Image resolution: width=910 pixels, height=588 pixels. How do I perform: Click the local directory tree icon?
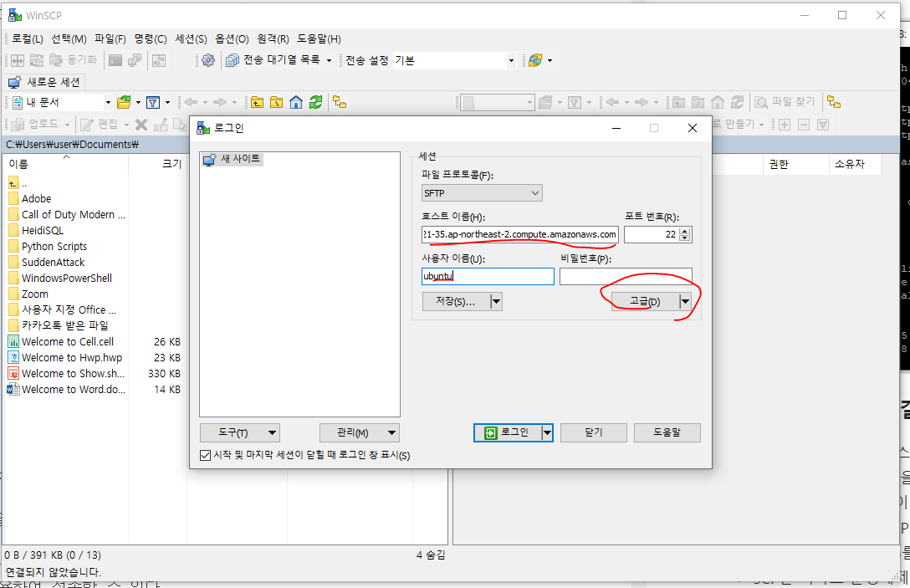click(x=340, y=103)
